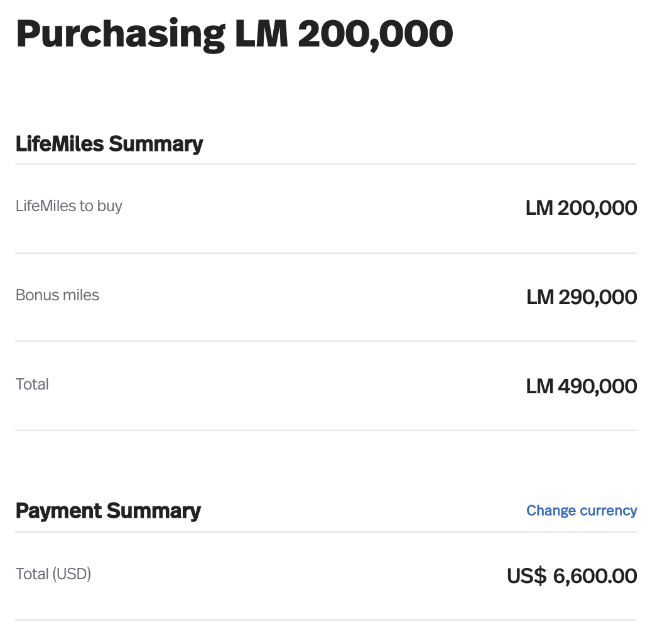Select the 6,600.00 payment amount
The width and height of the screenshot is (672, 632).
[x=595, y=576]
